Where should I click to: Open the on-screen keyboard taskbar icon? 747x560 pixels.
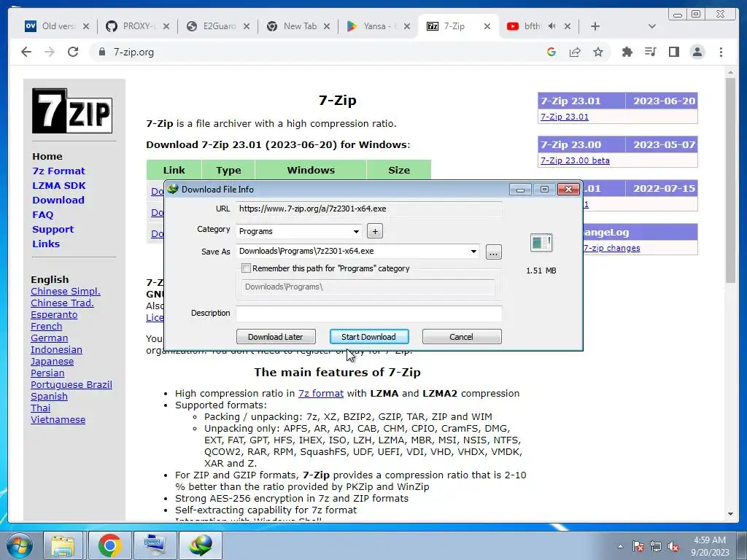(x=155, y=545)
